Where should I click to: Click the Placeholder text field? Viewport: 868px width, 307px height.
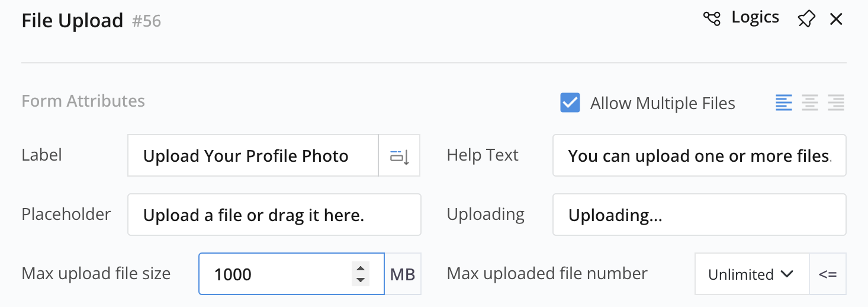(x=274, y=215)
